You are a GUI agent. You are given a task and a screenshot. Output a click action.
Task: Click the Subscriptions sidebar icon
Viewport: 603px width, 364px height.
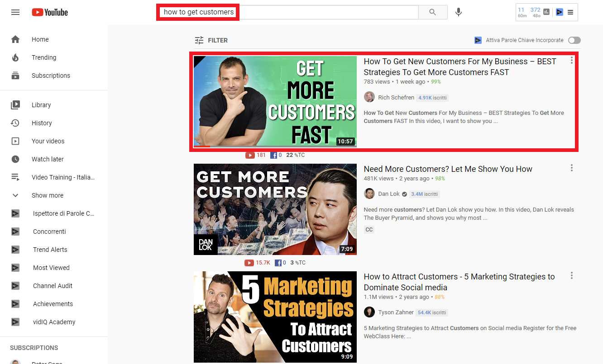coord(15,76)
